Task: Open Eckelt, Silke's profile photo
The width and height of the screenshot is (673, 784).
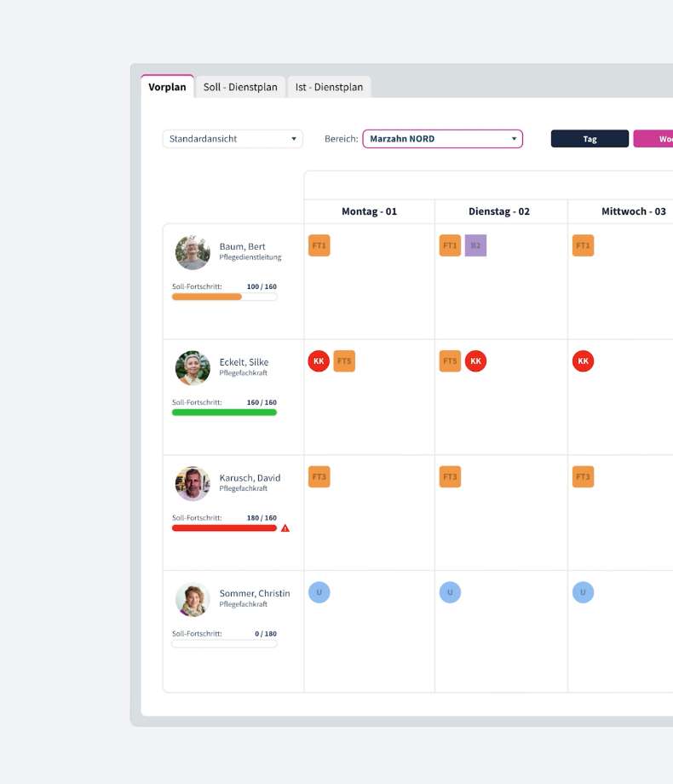Action: 193,368
